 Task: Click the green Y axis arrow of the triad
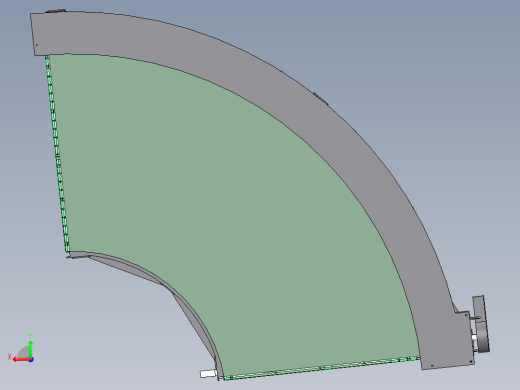click(x=31, y=349)
